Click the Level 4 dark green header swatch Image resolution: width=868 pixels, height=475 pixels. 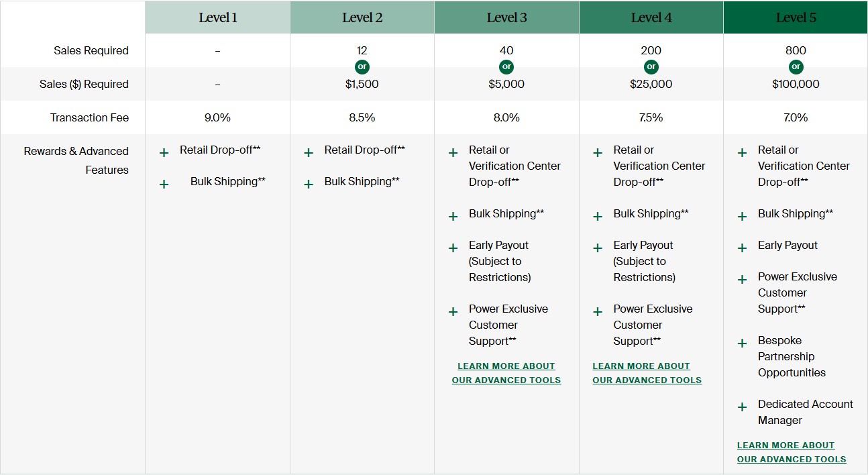651,17
